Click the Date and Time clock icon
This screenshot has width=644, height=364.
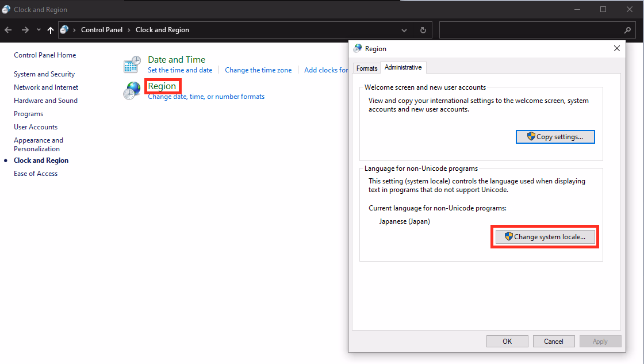[x=132, y=63]
